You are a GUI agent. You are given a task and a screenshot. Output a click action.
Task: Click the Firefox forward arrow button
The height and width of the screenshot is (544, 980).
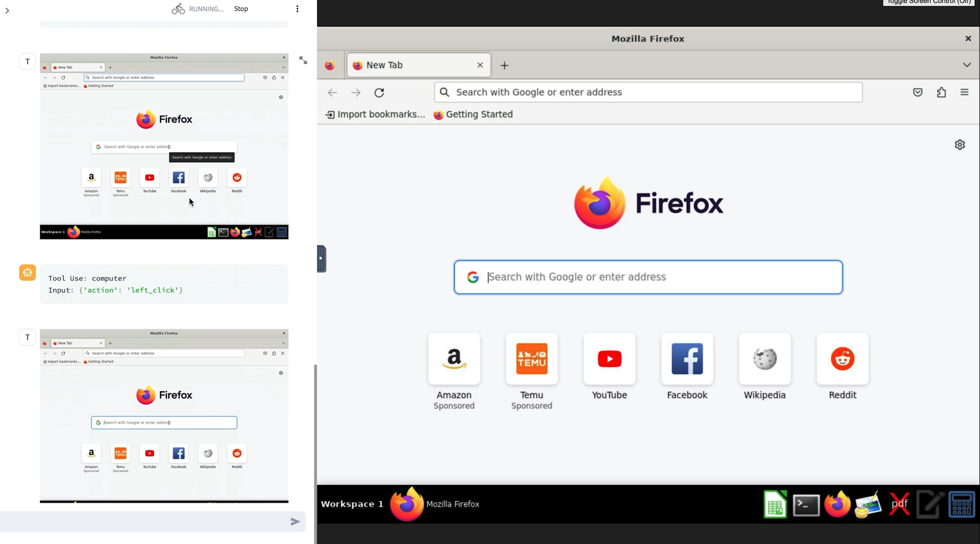(x=356, y=93)
